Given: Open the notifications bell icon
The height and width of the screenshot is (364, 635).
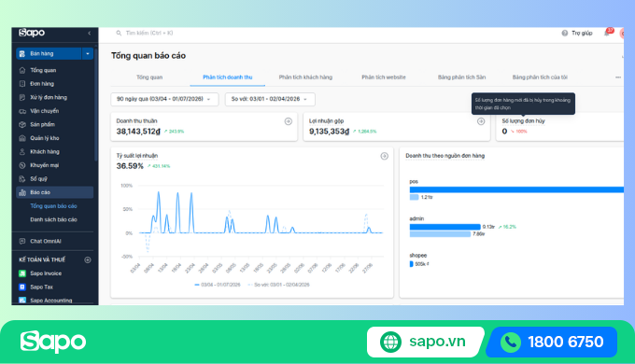Looking at the screenshot, I should (607, 34).
